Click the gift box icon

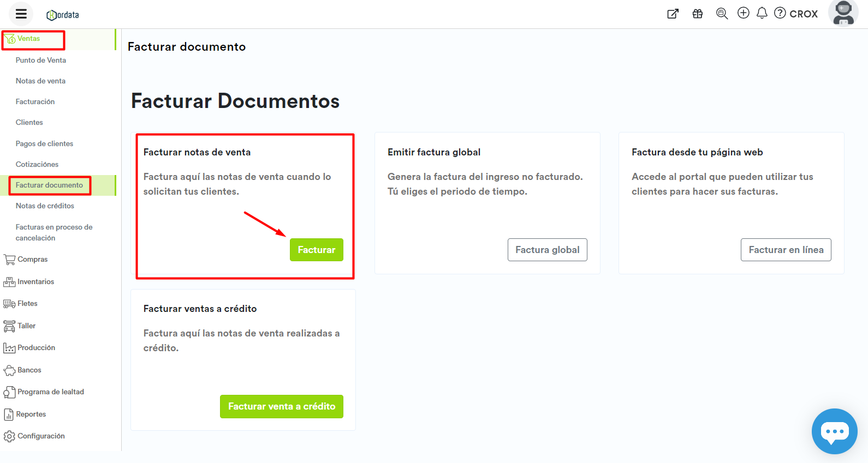(697, 14)
